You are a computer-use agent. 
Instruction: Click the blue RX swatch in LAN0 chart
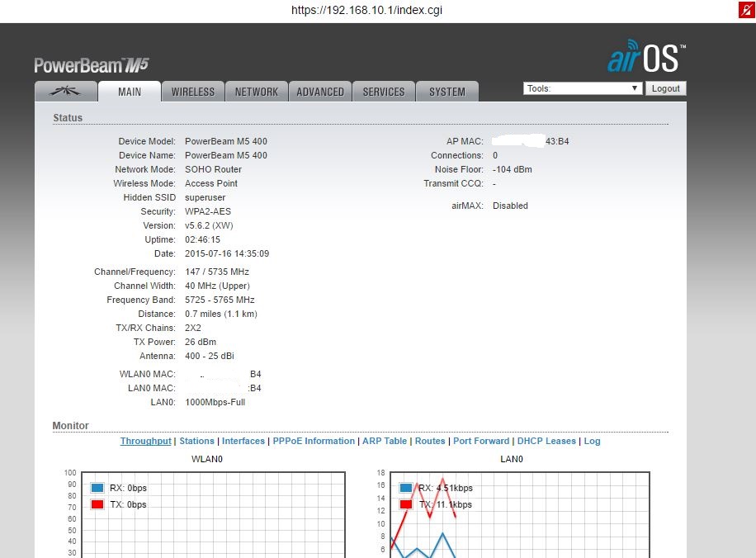pos(406,488)
